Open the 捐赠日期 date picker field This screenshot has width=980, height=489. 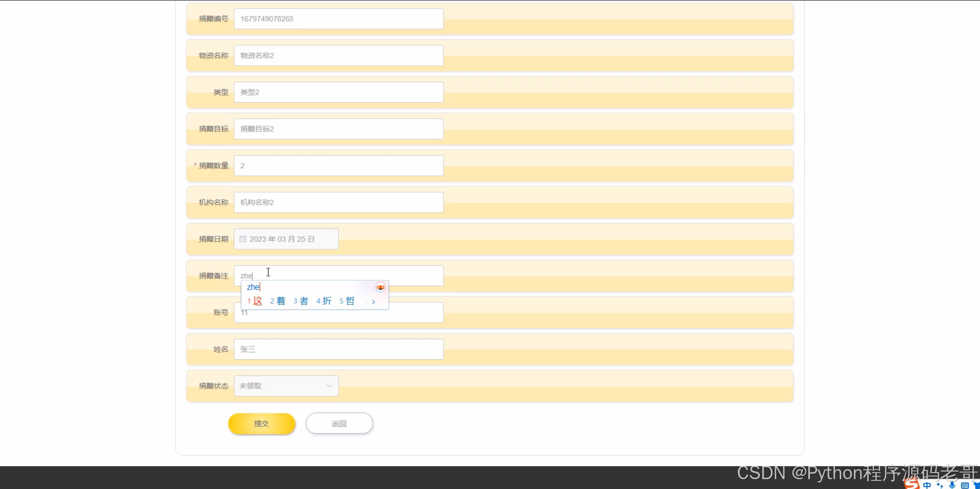click(x=286, y=239)
